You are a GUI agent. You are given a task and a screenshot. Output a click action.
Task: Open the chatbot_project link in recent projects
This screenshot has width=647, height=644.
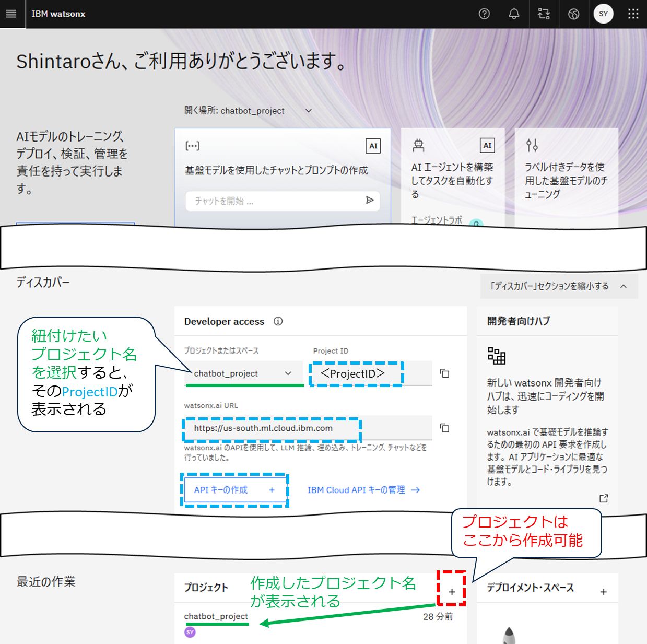coord(216,616)
